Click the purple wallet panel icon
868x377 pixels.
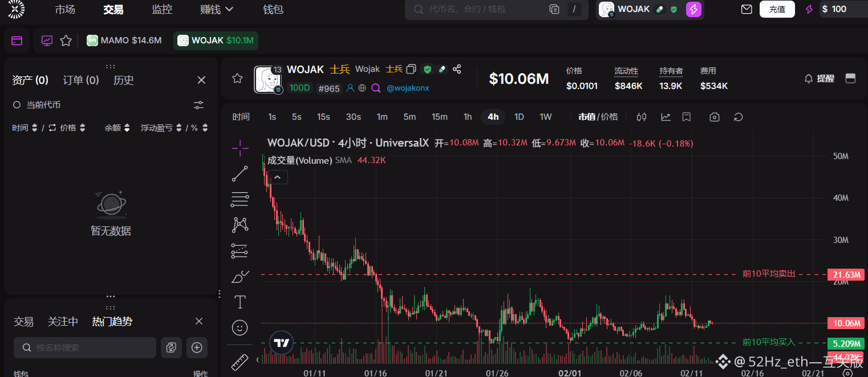[x=17, y=40]
